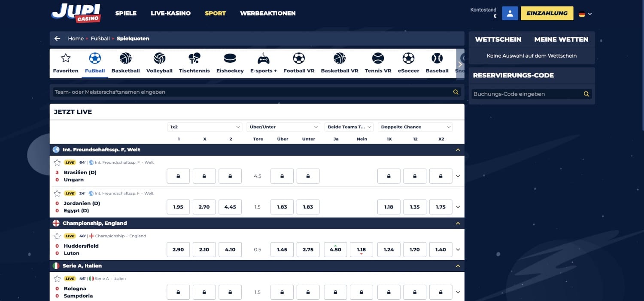This screenshot has width=644, height=301.
Task: Click the EINZAHLUNG button
Action: pos(547,13)
